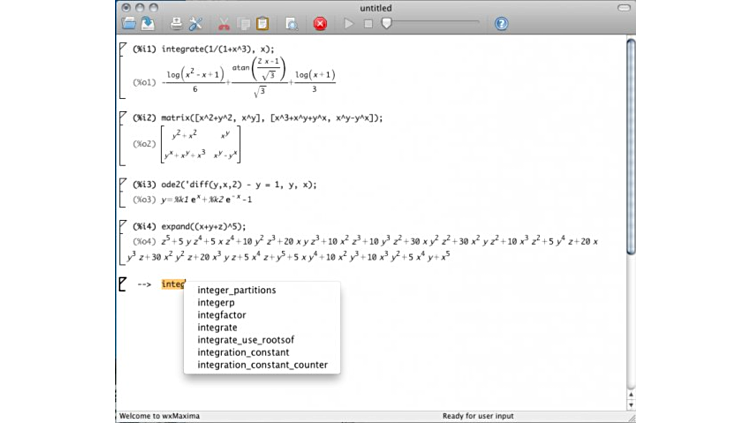Collapse the matrix cell using its bracket
The height and width of the screenshot is (423, 752).
(x=122, y=140)
